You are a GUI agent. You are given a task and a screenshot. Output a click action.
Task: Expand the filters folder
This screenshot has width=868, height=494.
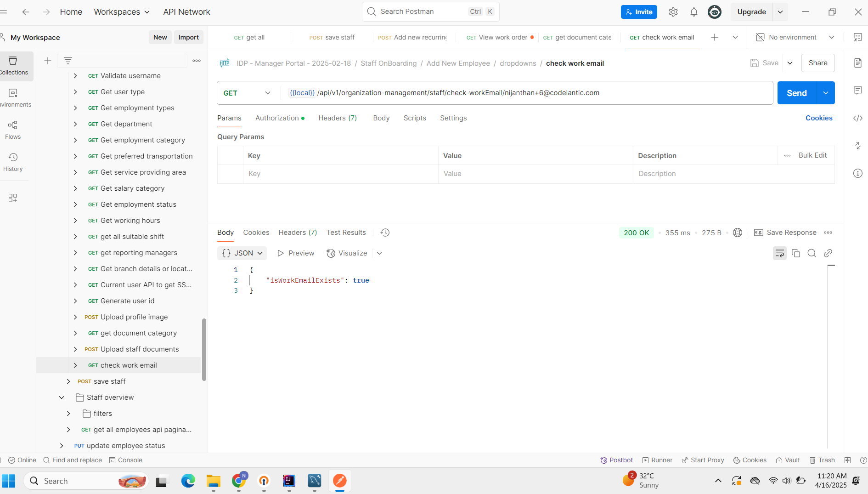(68, 414)
